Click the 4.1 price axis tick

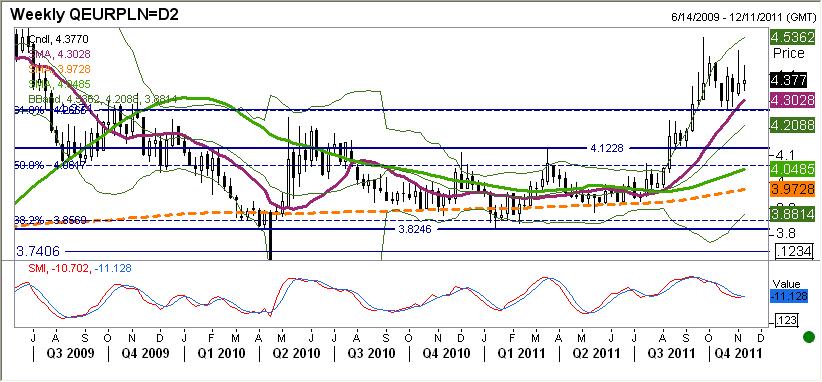(x=786, y=155)
